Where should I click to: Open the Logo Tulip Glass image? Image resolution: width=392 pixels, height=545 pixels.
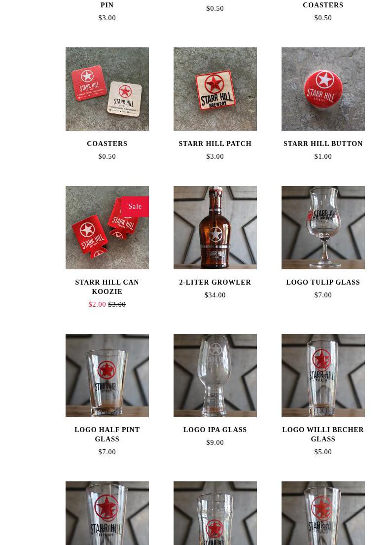click(x=323, y=228)
